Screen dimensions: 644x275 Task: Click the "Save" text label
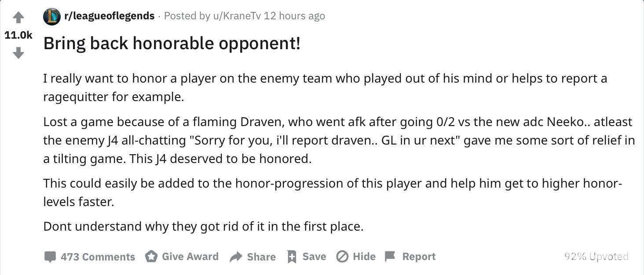tap(314, 257)
